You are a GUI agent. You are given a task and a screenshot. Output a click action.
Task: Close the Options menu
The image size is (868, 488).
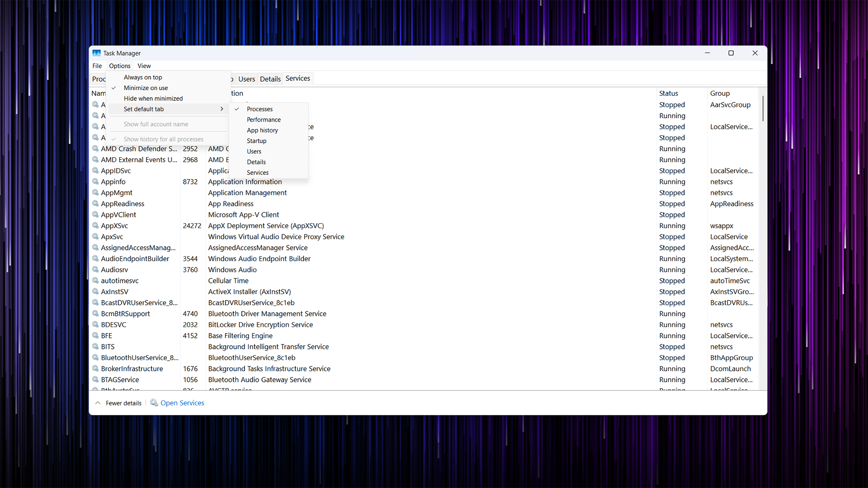point(120,66)
